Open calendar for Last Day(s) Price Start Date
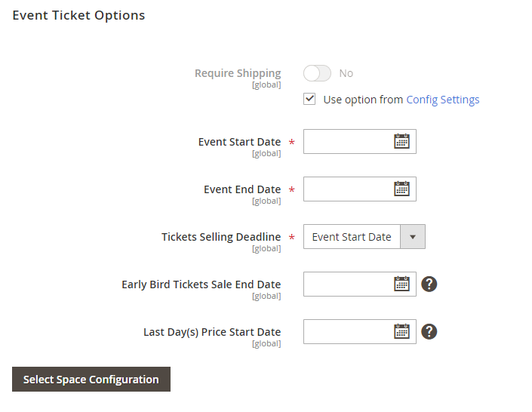The width and height of the screenshot is (532, 412). [401, 331]
